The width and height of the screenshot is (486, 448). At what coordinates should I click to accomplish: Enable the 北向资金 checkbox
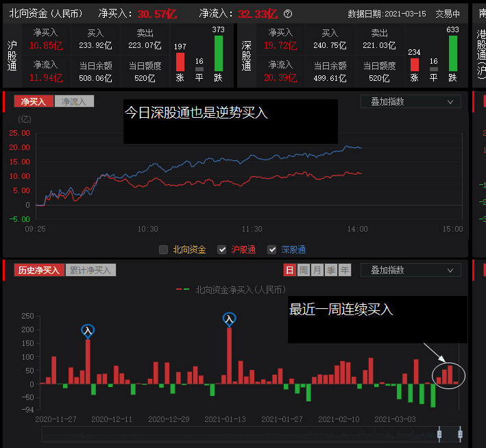(x=163, y=249)
